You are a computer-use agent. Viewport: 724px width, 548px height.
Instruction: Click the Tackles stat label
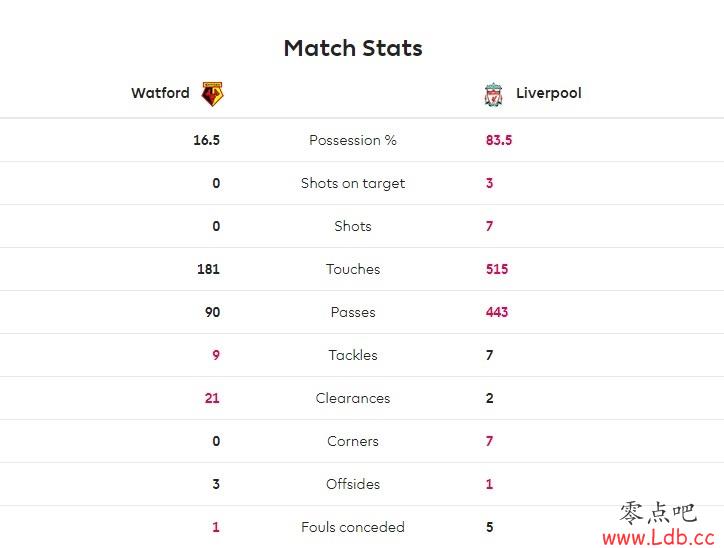tap(353, 355)
